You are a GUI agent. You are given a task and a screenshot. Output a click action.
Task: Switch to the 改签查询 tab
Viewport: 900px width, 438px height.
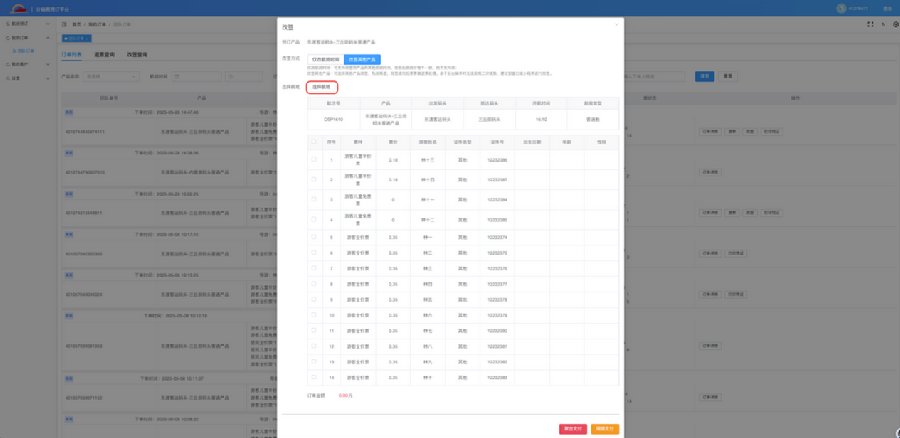(137, 55)
